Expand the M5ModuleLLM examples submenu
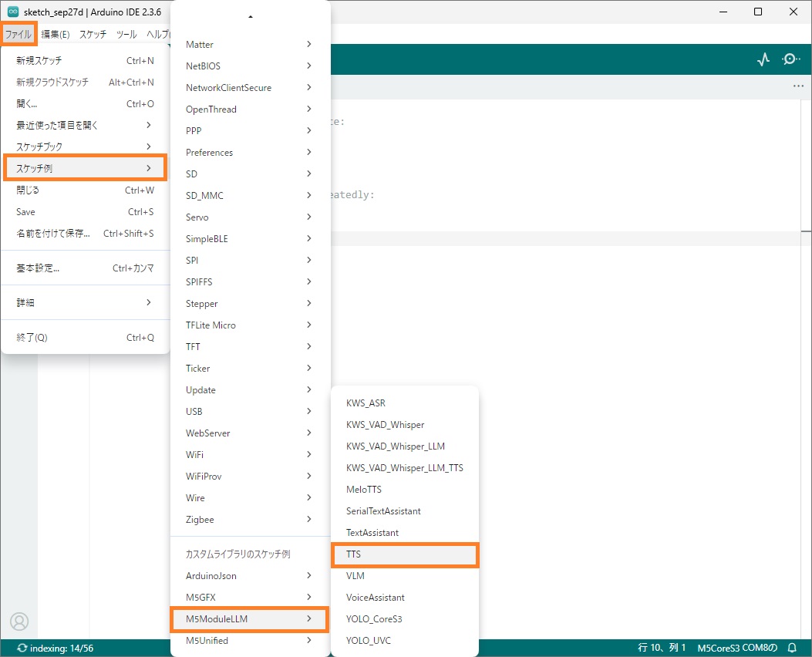This screenshot has width=812, height=657. 249,618
